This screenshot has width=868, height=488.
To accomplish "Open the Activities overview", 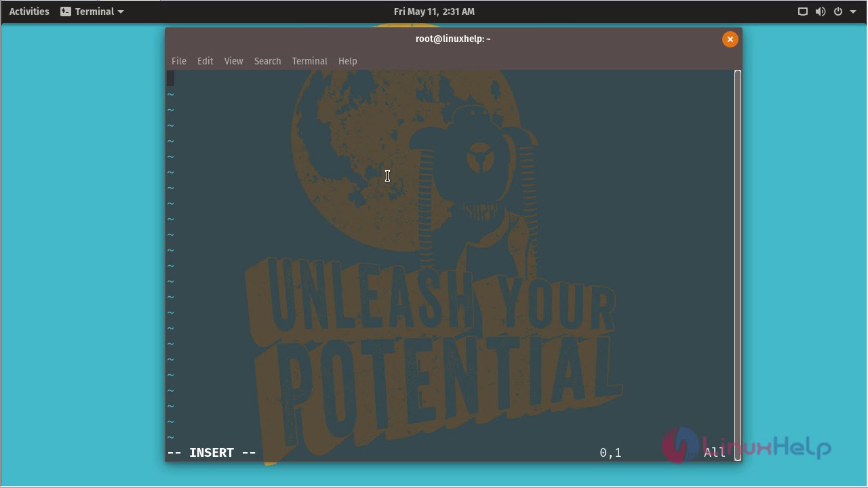I will click(29, 12).
